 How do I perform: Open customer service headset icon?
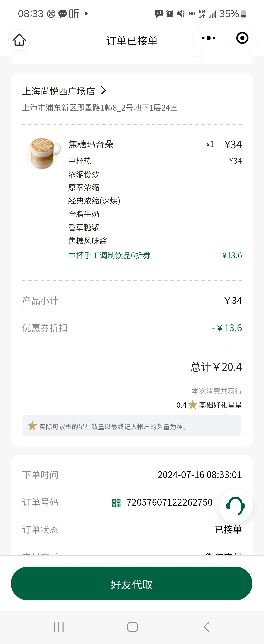tap(235, 506)
